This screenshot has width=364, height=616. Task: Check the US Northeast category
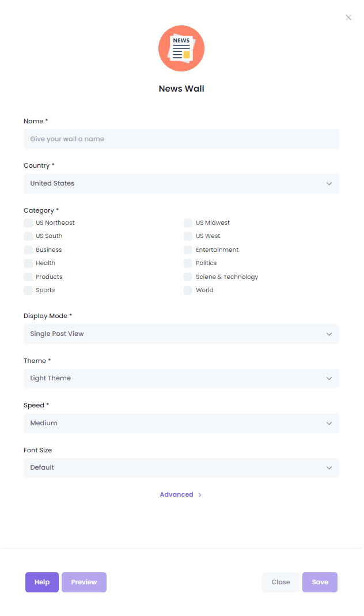coord(28,223)
